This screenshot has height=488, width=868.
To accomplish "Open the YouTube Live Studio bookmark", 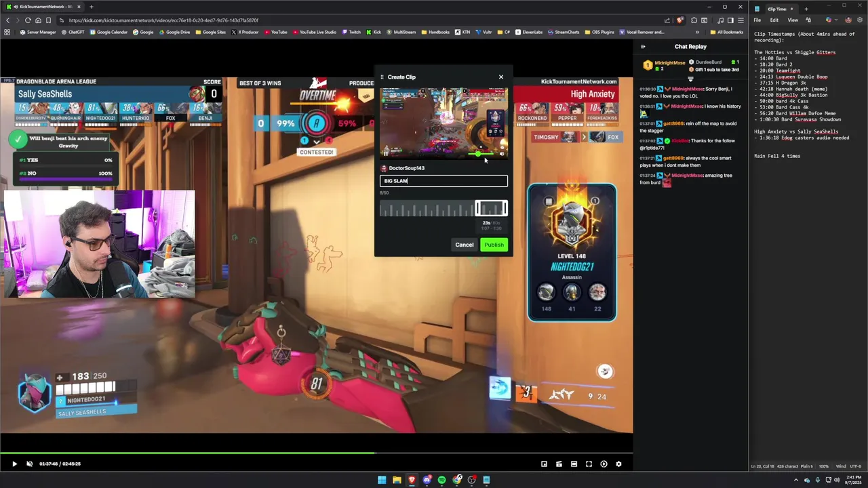I will click(314, 32).
